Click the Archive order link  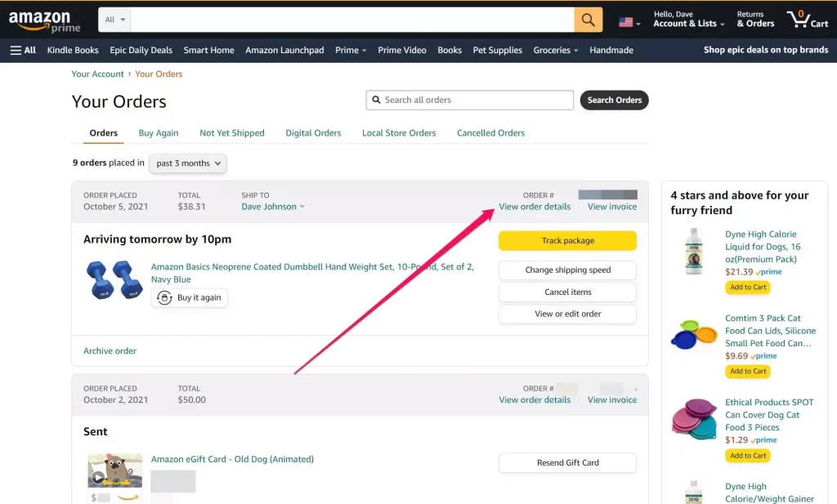(x=110, y=350)
